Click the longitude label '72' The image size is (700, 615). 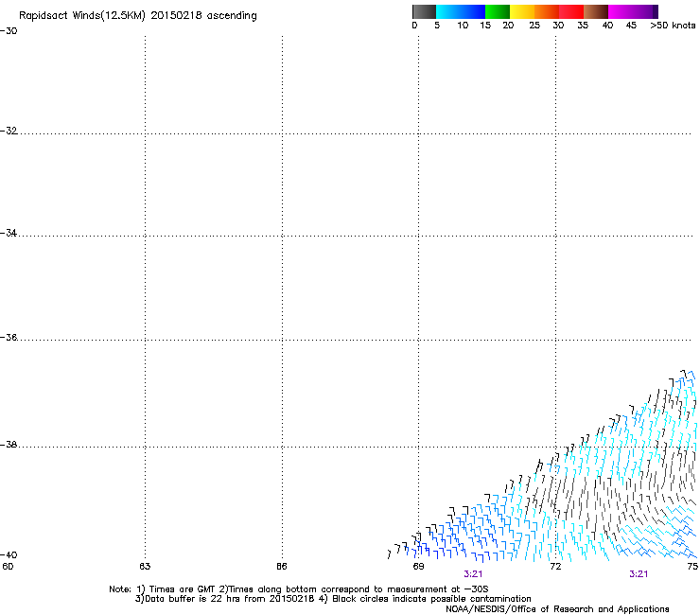[x=555, y=567]
